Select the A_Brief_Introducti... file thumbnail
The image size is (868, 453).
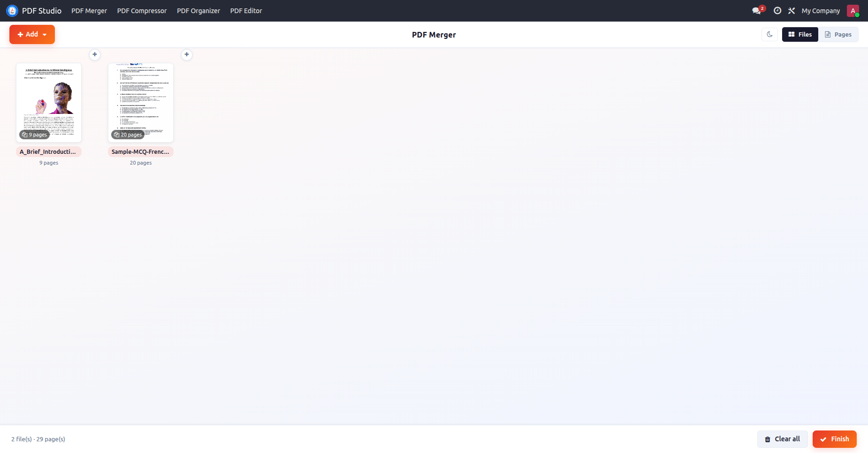pos(49,103)
